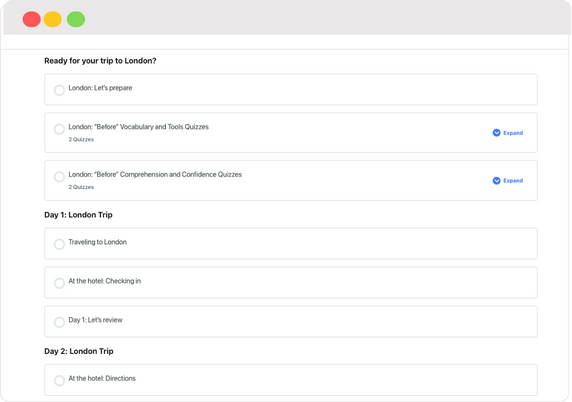
Task: Mark the Vocabulary and Tools Quizzes circle
Action: [x=59, y=129]
